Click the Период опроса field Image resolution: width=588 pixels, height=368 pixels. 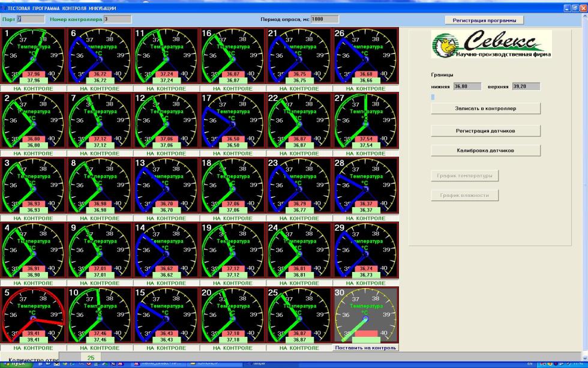325,19
